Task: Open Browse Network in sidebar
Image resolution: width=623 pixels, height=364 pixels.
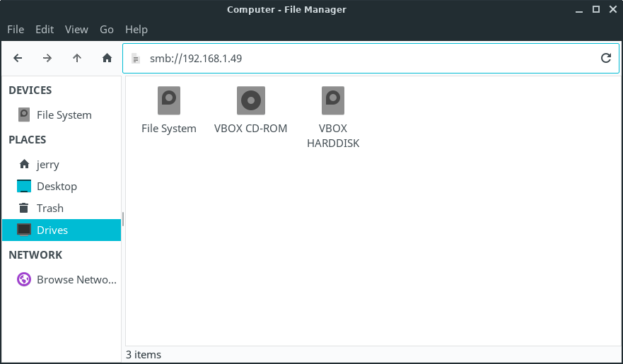Action: pyautogui.click(x=76, y=280)
